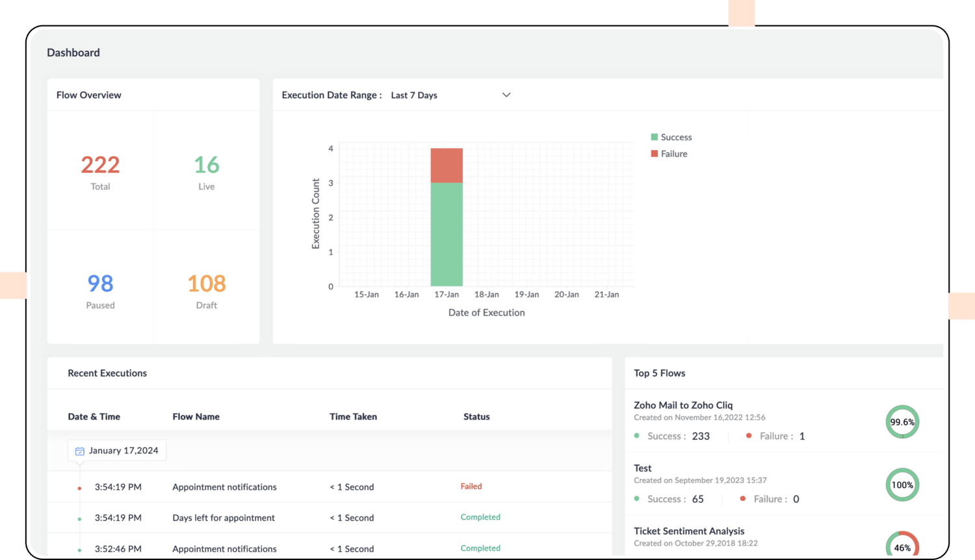
Task: Select the 222 Total flows tile
Action: pos(100,171)
